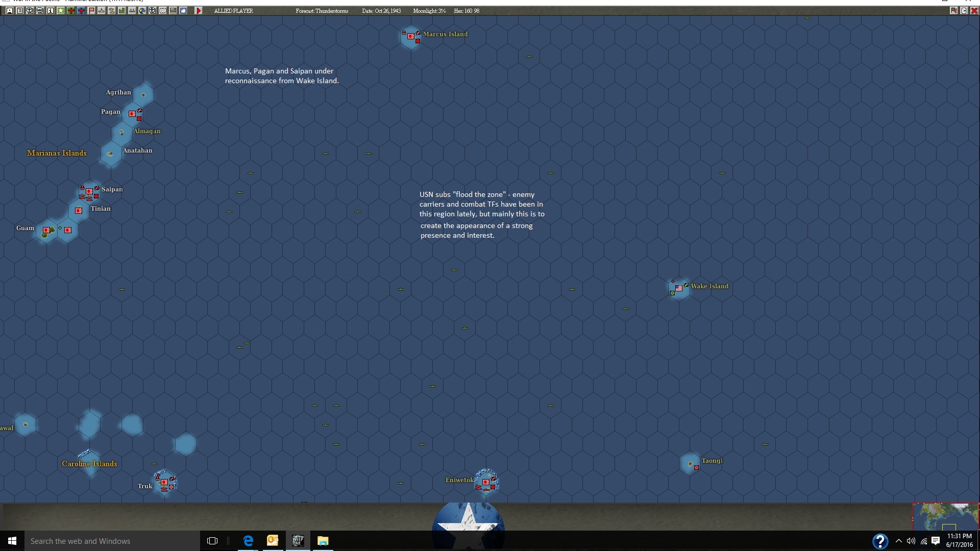Image resolution: width=980 pixels, height=551 pixels.
Task: Click the weather cloud toolbar icon
Action: 183,11
